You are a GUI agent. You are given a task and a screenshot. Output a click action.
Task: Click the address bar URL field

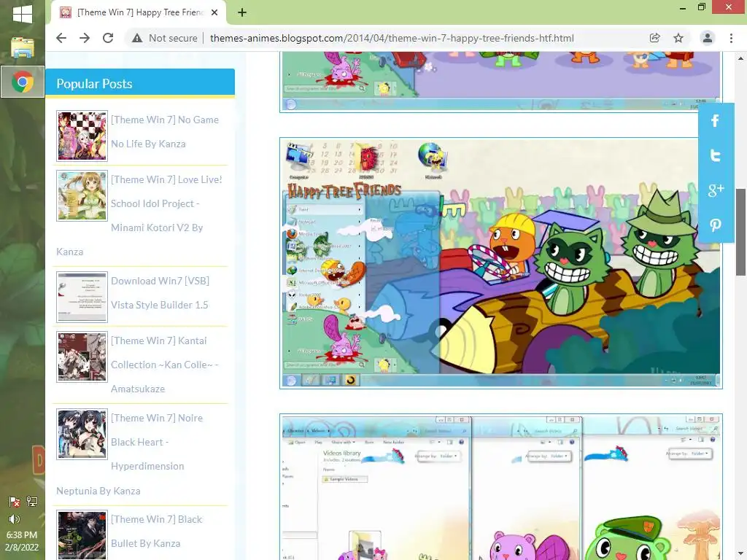[x=392, y=38]
